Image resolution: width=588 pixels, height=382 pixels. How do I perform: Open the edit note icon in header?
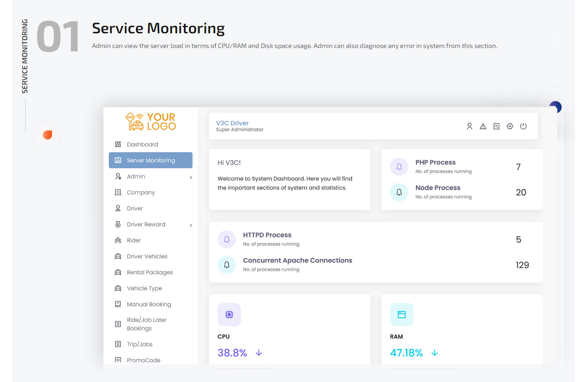[497, 126]
